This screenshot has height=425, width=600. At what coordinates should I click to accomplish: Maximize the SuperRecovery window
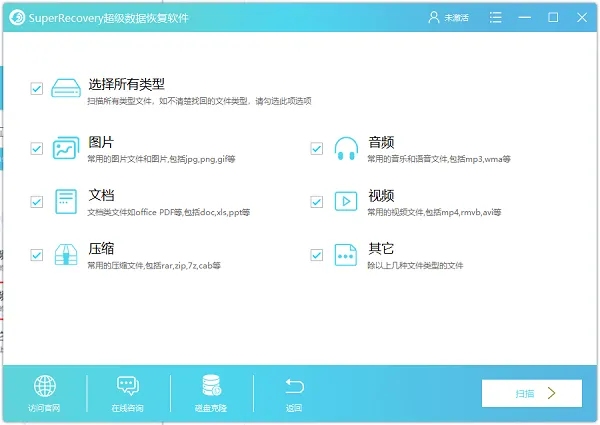point(553,17)
